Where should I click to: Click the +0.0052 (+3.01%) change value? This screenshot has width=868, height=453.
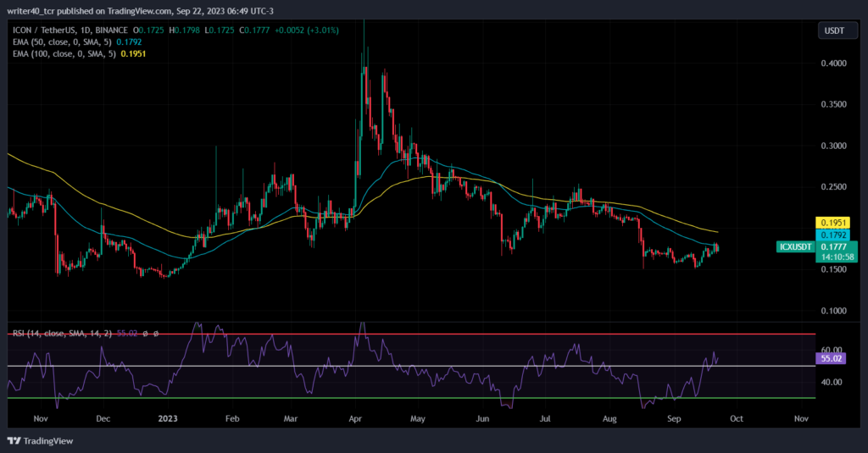pos(306,30)
